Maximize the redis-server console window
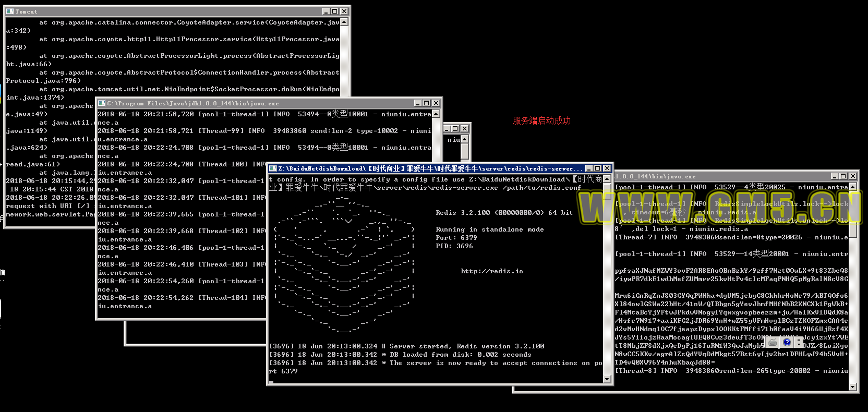868x412 pixels. pos(598,168)
